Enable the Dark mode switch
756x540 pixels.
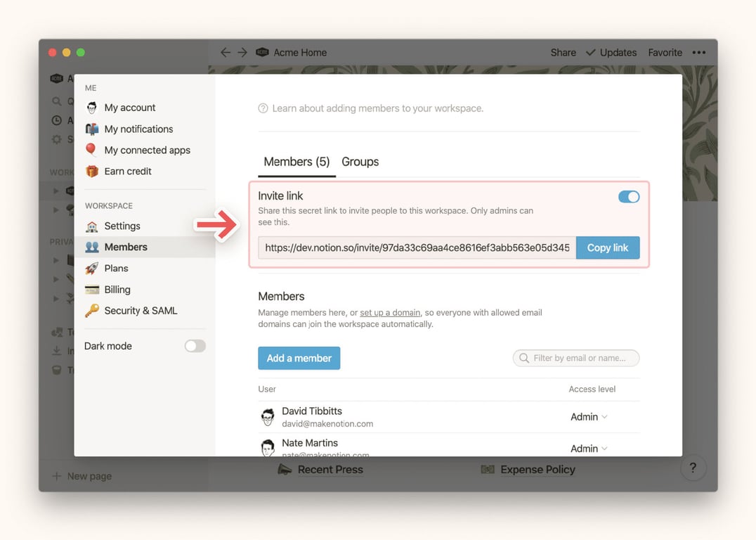(x=195, y=346)
